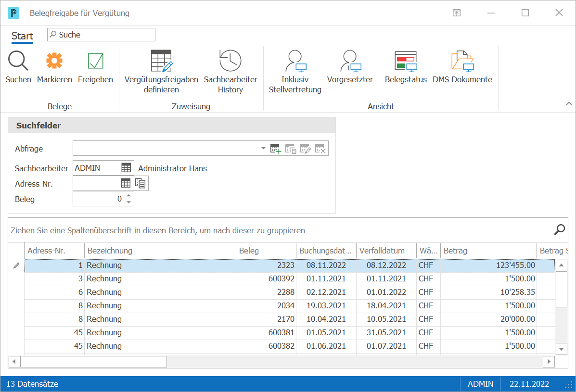Screen dimensions: 576x392
Task: Click the Freigeben checkmark icon
Action: pos(95,61)
